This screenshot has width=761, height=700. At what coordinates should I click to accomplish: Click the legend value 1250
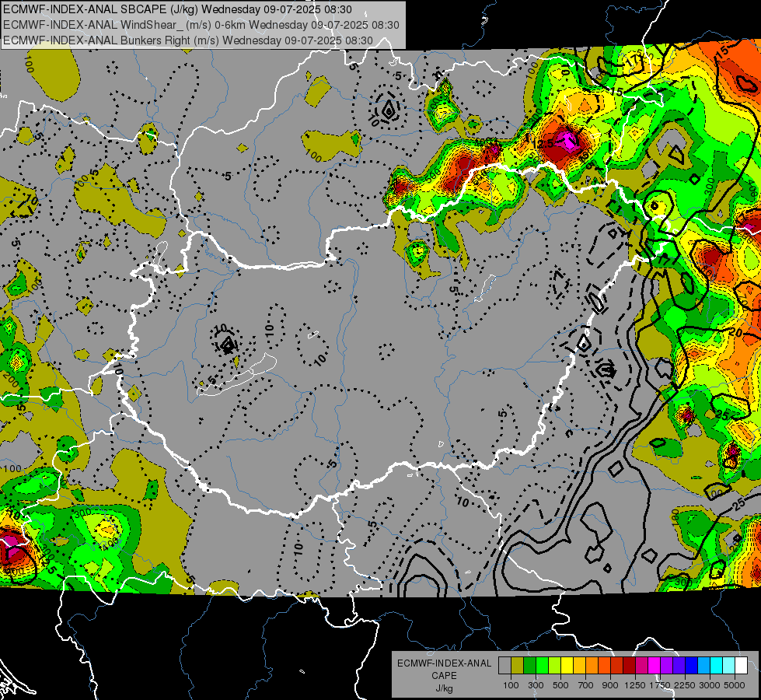point(635,685)
